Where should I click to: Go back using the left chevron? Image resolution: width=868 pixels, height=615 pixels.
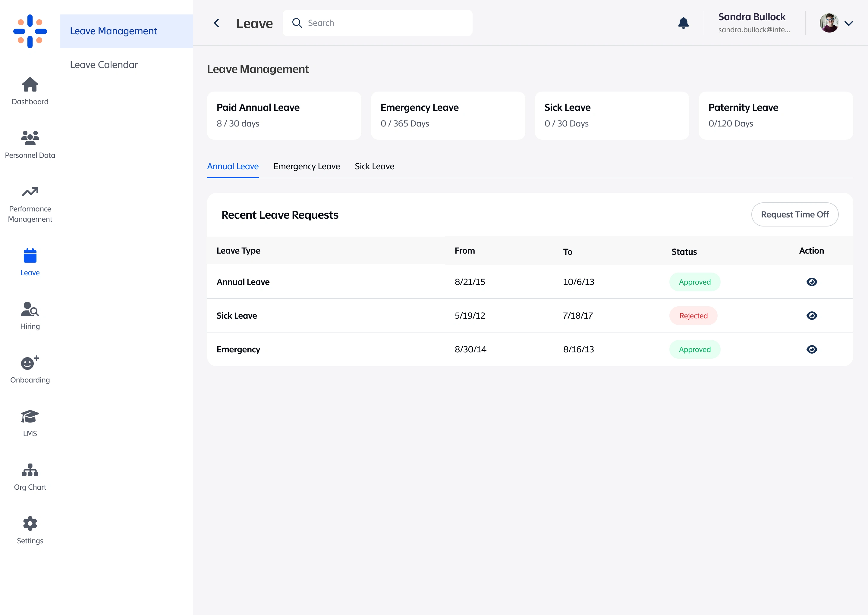[x=217, y=23]
